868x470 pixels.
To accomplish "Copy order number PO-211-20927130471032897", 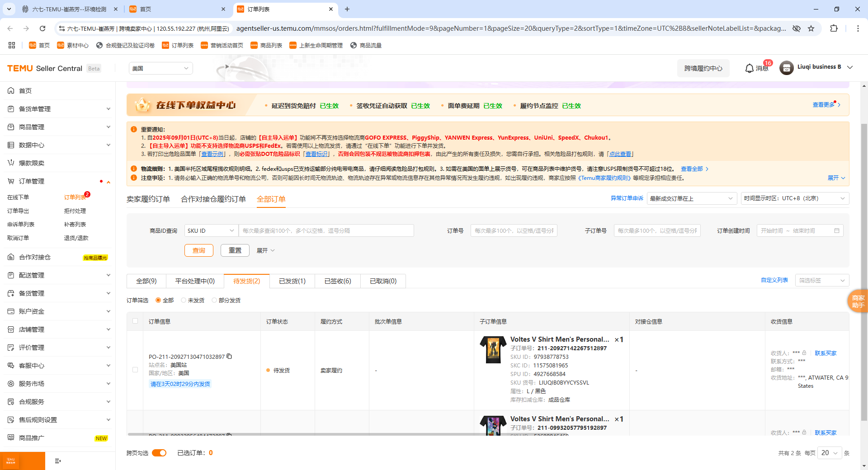I will coord(229,357).
